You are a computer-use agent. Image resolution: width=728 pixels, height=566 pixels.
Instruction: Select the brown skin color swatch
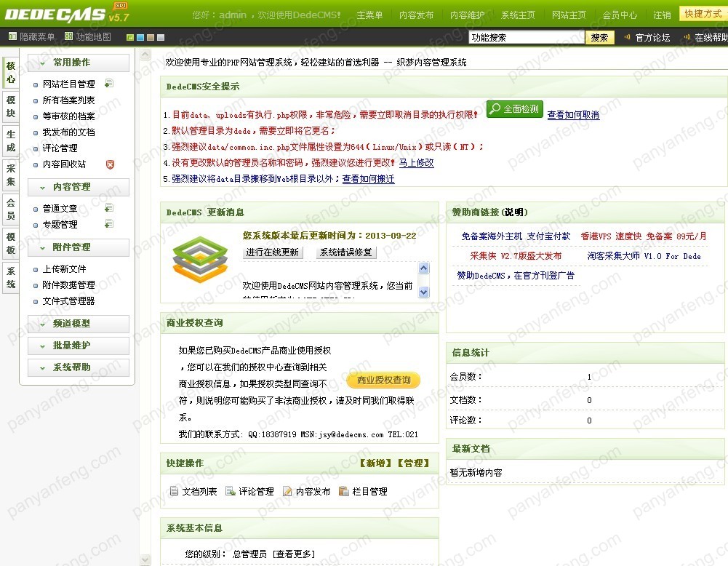[x=151, y=37]
